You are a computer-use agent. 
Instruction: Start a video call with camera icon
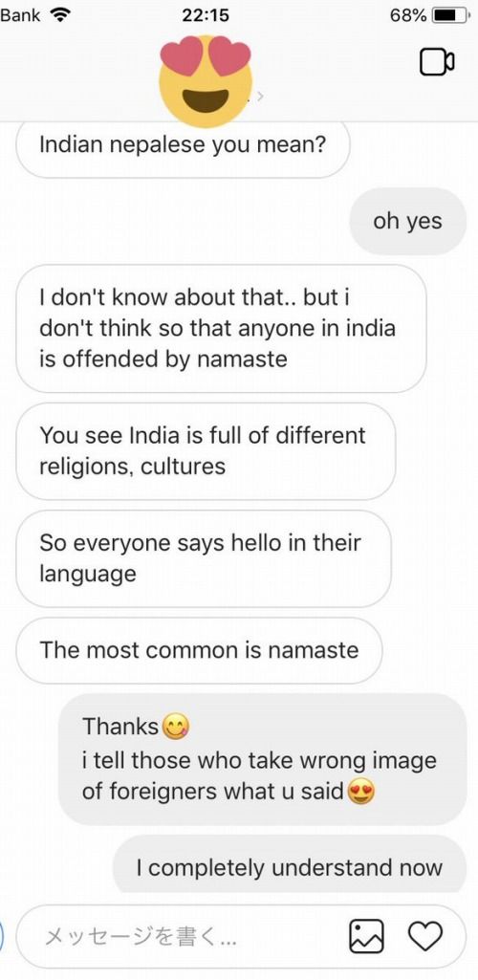[x=436, y=61]
